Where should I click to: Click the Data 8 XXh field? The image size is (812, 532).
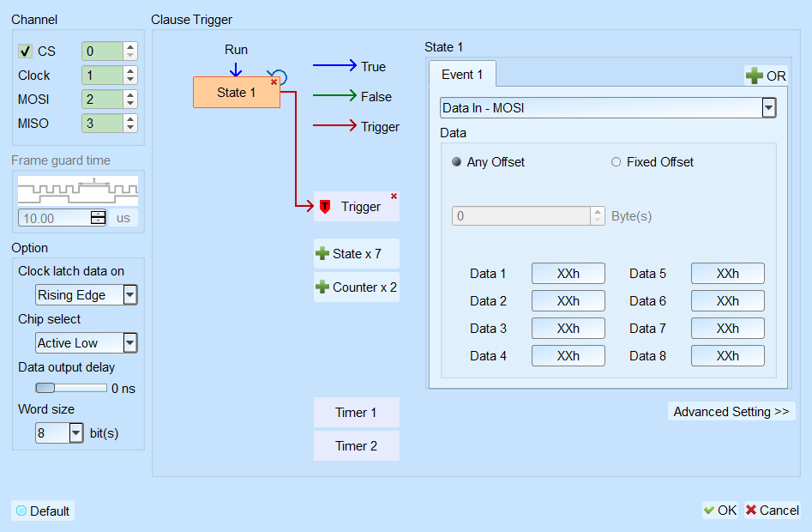click(x=728, y=356)
